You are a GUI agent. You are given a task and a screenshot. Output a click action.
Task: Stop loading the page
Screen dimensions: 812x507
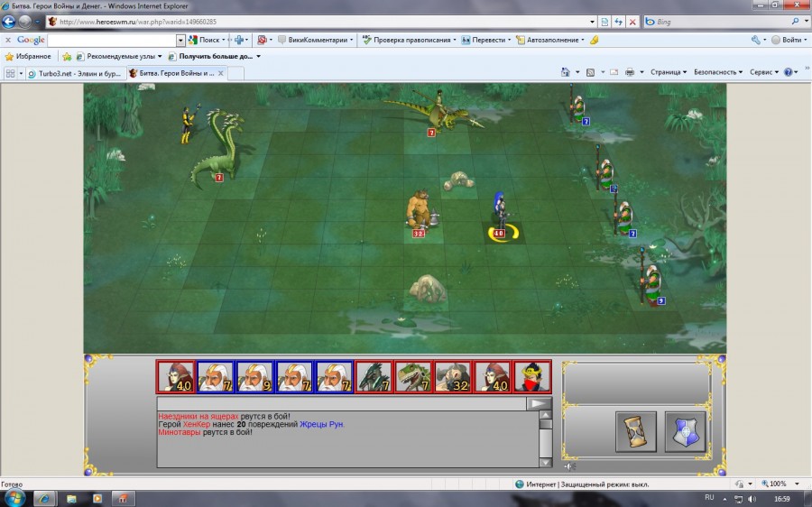(632, 22)
